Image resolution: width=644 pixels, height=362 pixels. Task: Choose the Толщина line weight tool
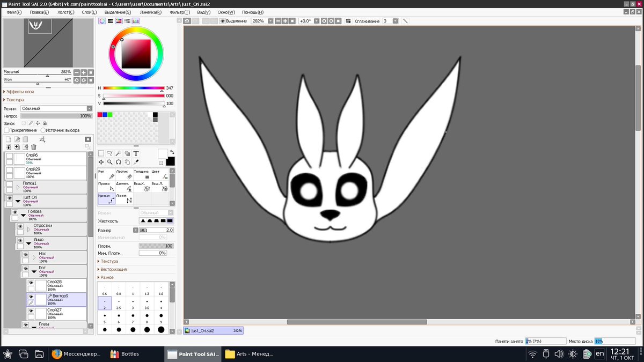coord(142,174)
